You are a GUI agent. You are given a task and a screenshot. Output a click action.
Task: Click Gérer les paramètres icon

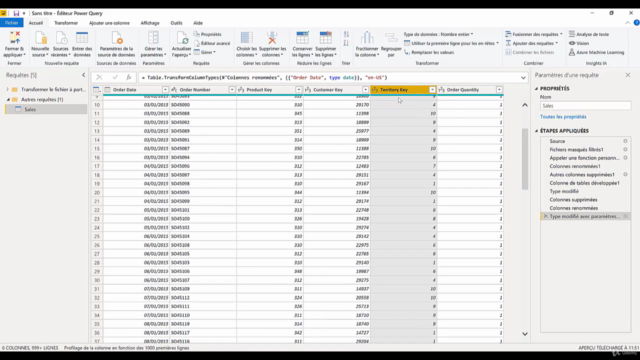pos(153,38)
